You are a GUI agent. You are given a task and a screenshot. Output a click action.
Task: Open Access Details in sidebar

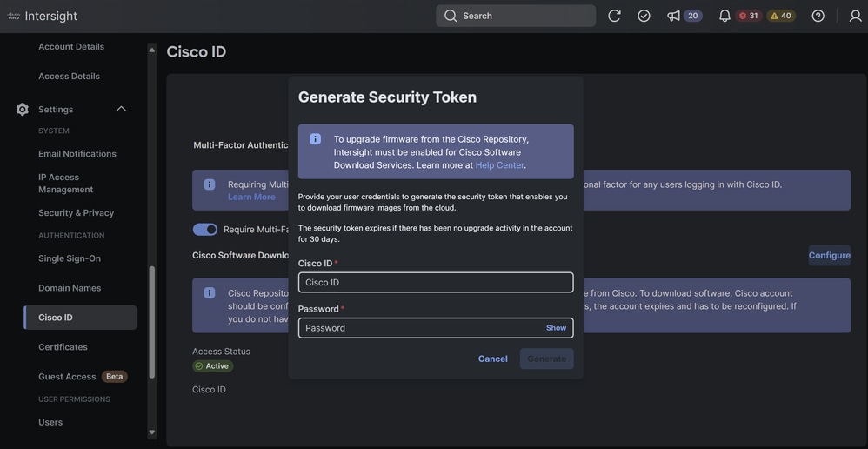(x=70, y=76)
